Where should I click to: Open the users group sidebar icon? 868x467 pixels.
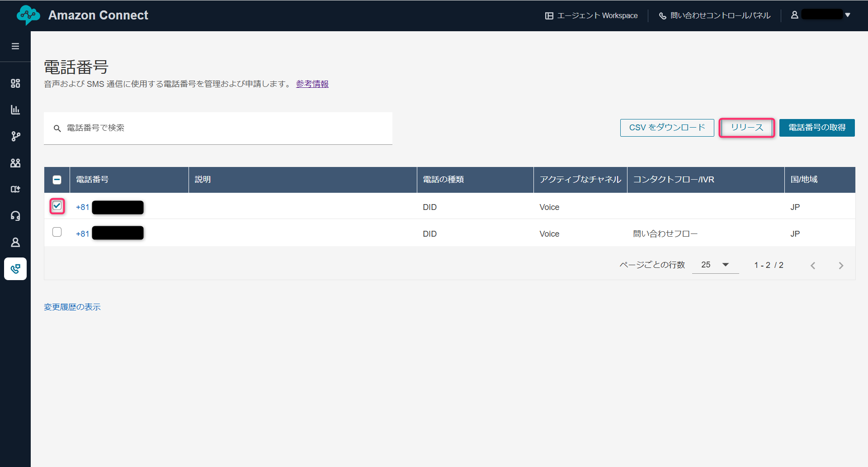(15, 163)
